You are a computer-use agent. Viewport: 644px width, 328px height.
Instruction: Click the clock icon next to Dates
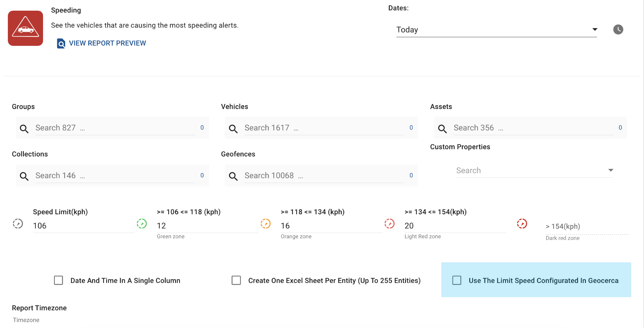pos(618,29)
